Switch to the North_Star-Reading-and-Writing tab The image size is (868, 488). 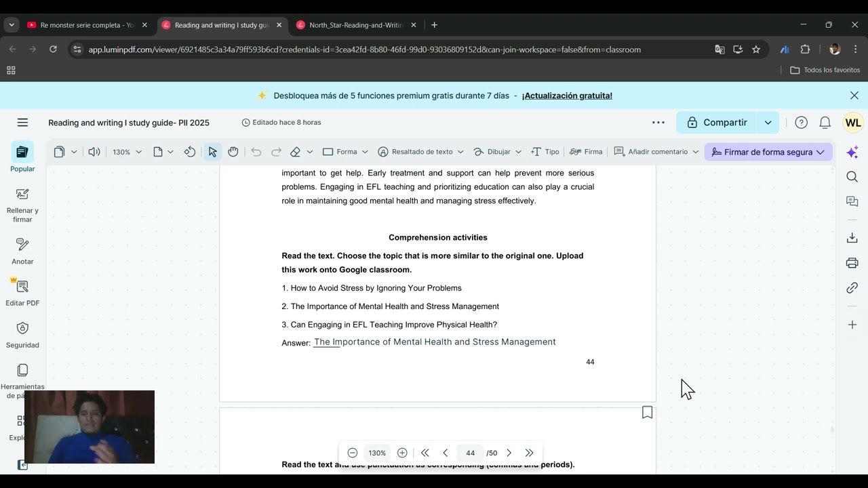point(357,25)
